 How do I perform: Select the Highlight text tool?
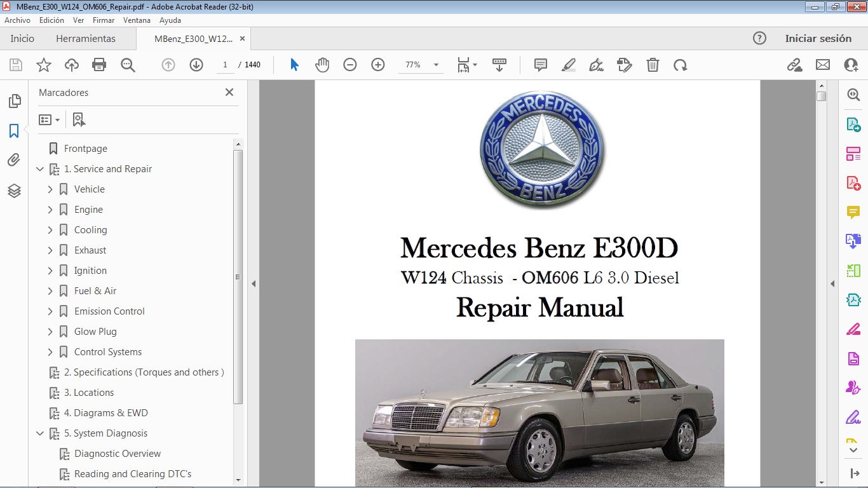[569, 65]
